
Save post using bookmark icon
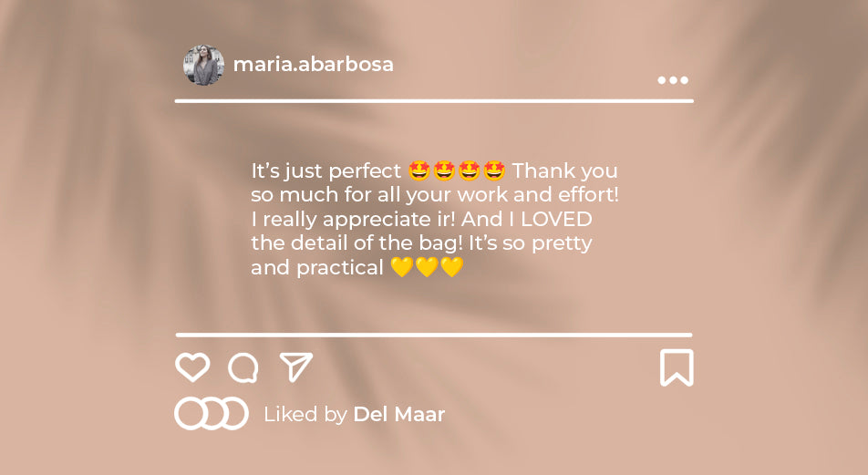point(677,367)
